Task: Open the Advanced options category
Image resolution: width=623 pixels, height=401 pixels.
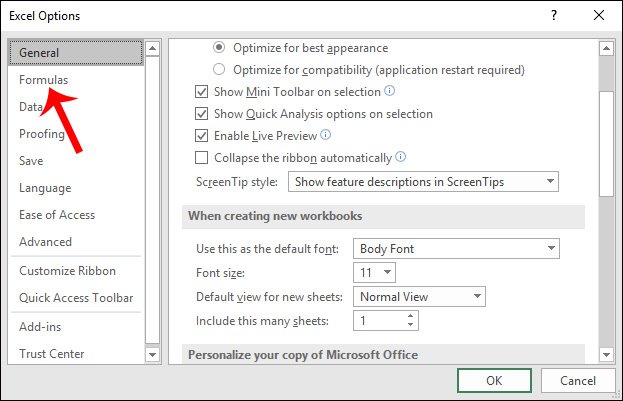Action: [45, 242]
